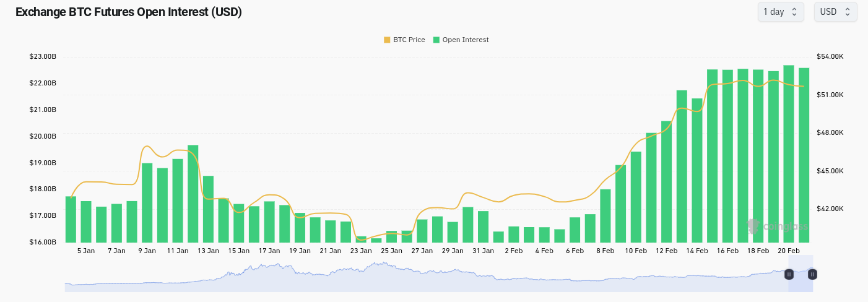The width and height of the screenshot is (868, 302).
Task: Click the shortest bar on 24 Jan
Action: point(376,240)
